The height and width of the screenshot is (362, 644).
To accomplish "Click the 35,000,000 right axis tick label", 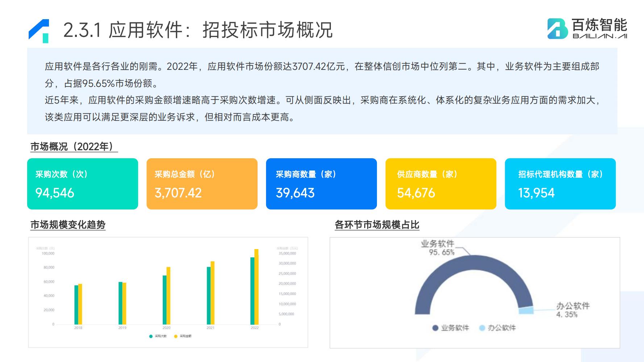I will pyautogui.click(x=287, y=253).
